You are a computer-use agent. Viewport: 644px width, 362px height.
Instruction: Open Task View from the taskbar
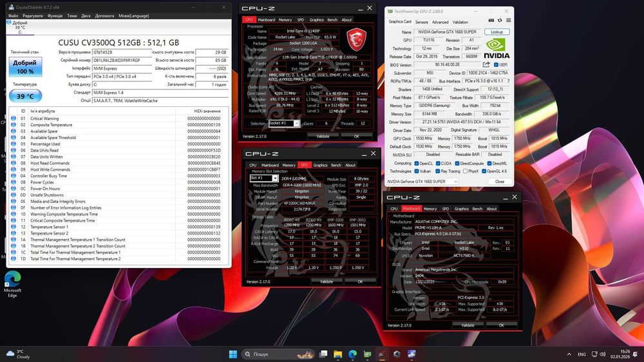(x=324, y=354)
